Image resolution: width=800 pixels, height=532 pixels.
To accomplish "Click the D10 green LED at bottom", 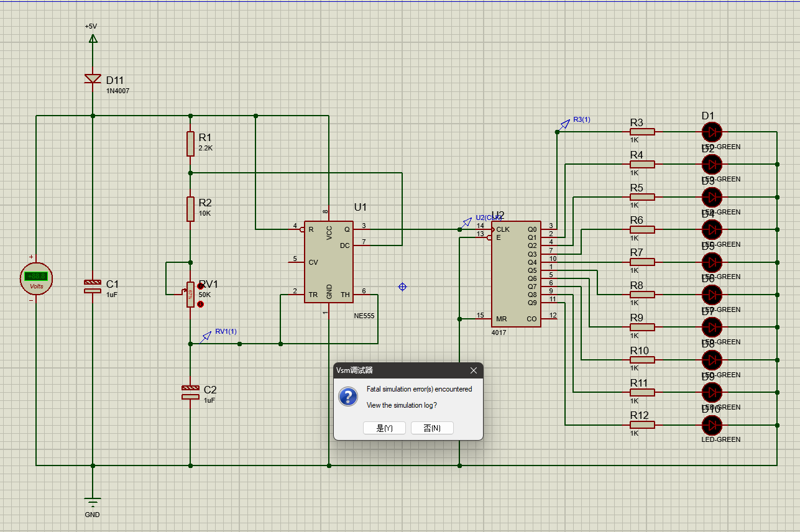I will tap(712, 425).
